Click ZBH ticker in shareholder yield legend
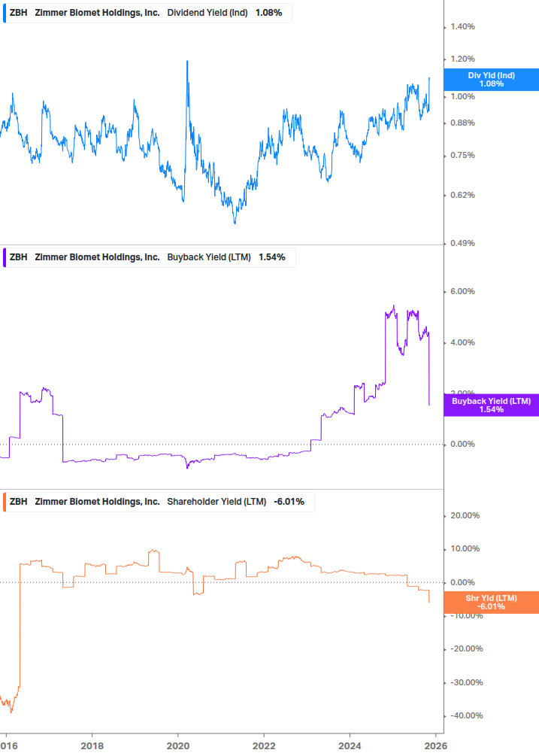The width and height of the screenshot is (539, 756). point(18,502)
